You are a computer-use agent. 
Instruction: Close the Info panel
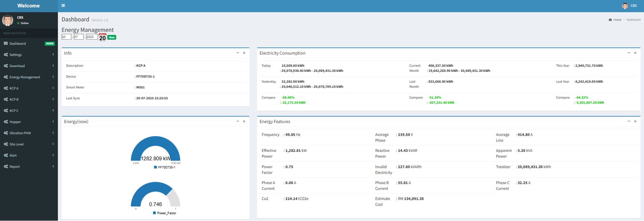[x=244, y=53]
